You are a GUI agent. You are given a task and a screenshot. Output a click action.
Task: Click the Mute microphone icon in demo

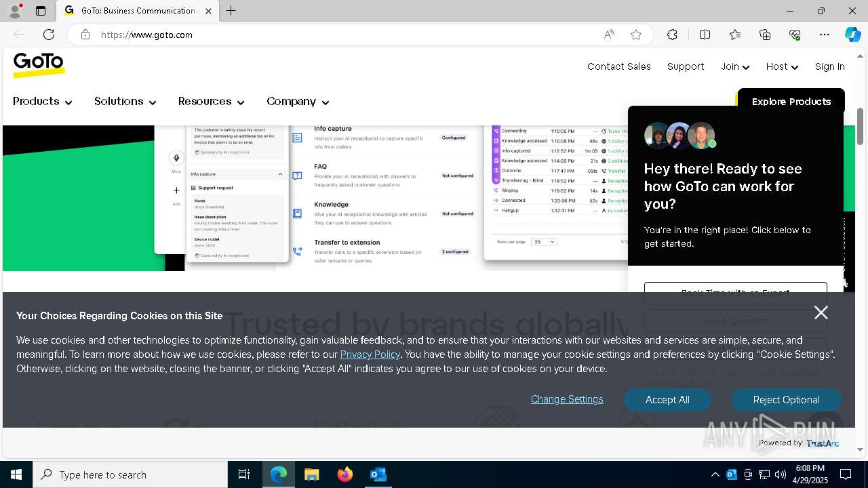click(x=176, y=158)
